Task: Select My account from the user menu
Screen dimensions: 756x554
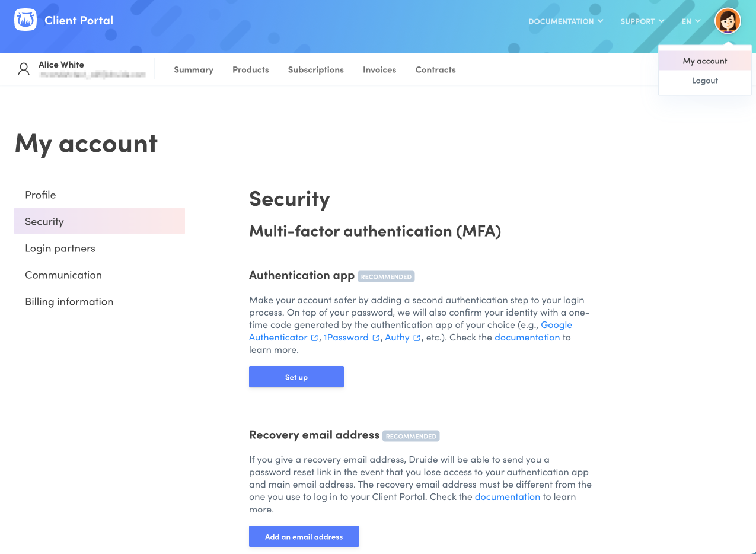Action: coord(705,61)
